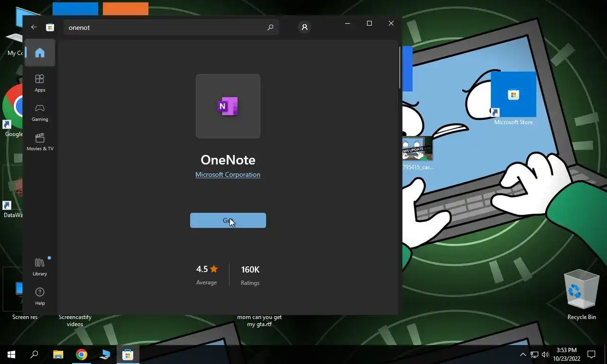
Task: Open the volume speaker tray icon
Action: click(545, 355)
